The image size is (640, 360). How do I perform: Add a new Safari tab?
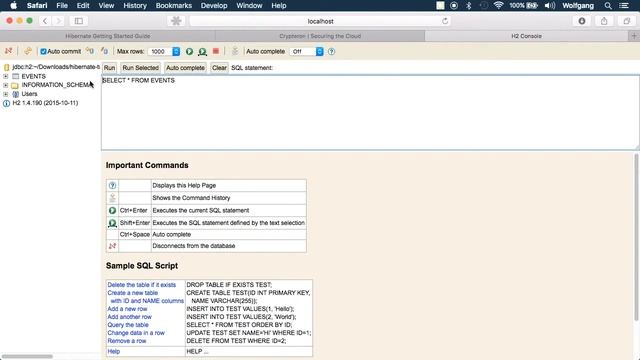click(634, 36)
